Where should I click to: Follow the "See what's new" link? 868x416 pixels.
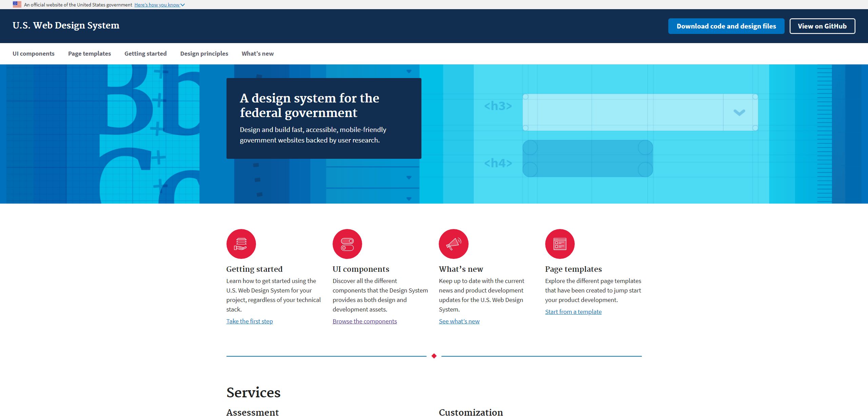[x=459, y=321]
